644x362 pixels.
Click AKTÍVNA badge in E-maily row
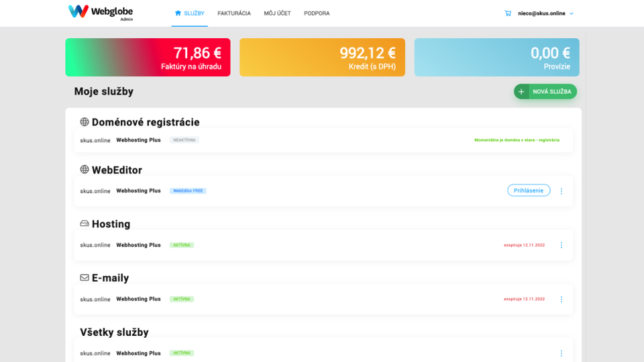[182, 299]
